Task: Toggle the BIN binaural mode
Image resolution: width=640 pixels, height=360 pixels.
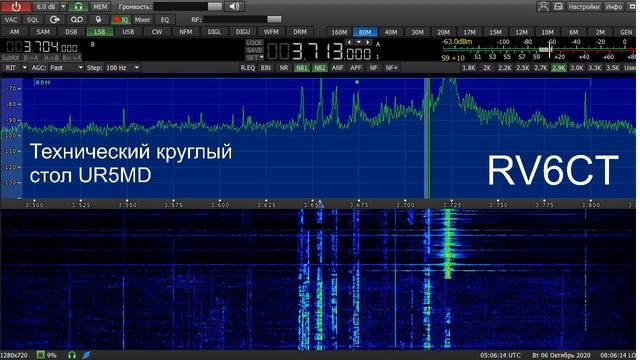Action: tap(266, 68)
